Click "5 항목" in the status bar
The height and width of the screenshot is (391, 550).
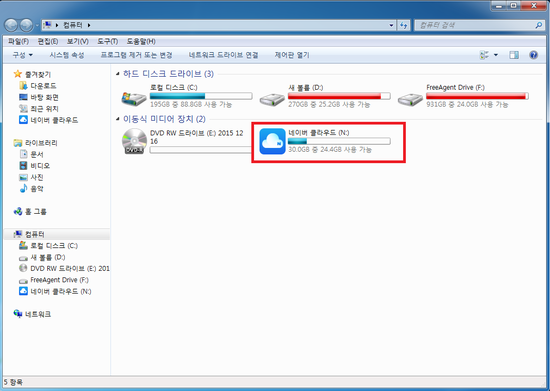tap(13, 382)
